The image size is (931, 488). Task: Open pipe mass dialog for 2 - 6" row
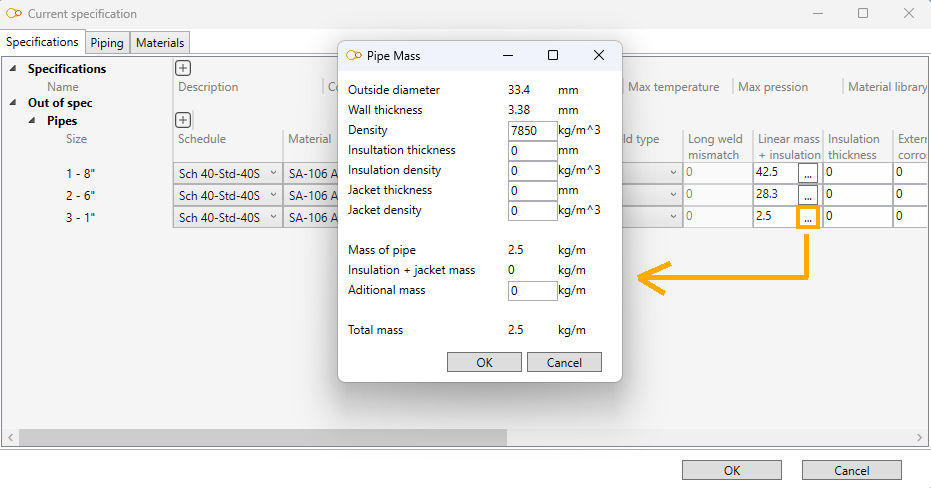click(x=808, y=195)
